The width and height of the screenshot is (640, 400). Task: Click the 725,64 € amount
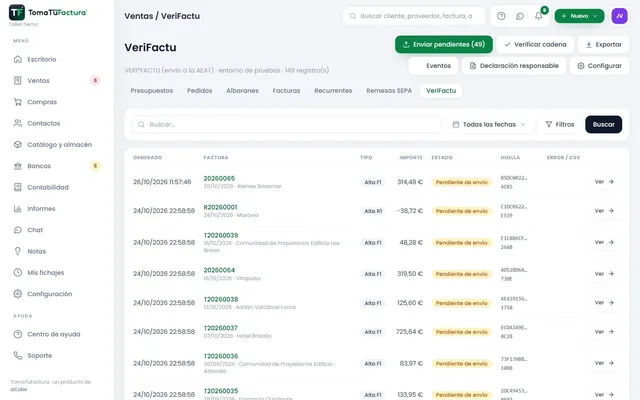[409, 331]
